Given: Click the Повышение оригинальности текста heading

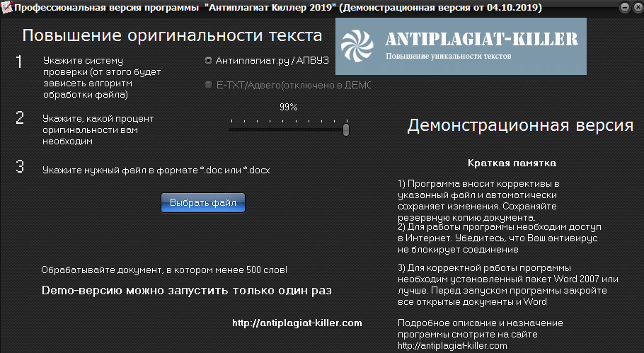Looking at the screenshot, I should tap(172, 35).
